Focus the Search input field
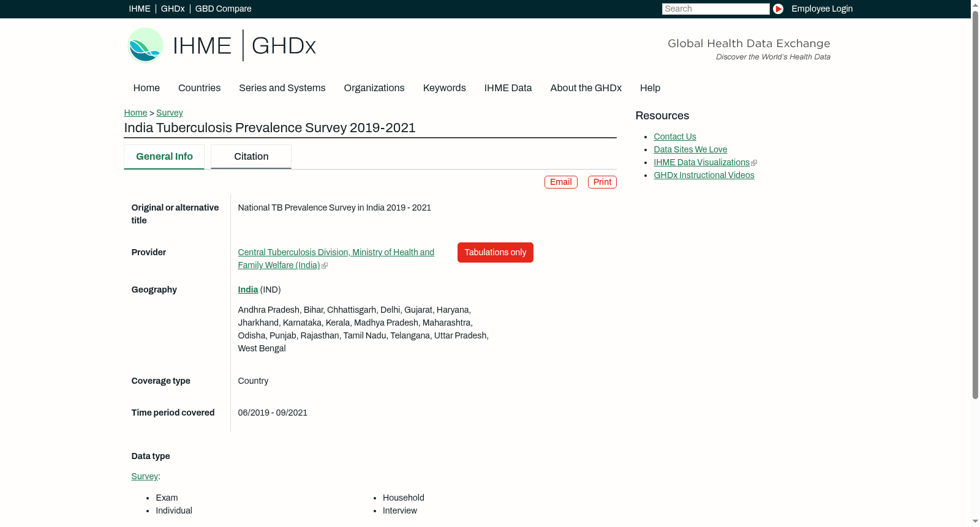 tap(715, 9)
